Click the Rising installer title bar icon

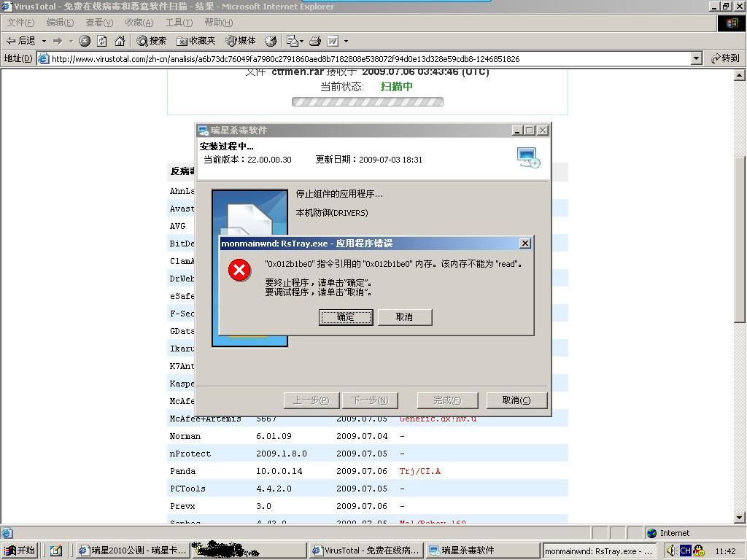click(x=204, y=131)
